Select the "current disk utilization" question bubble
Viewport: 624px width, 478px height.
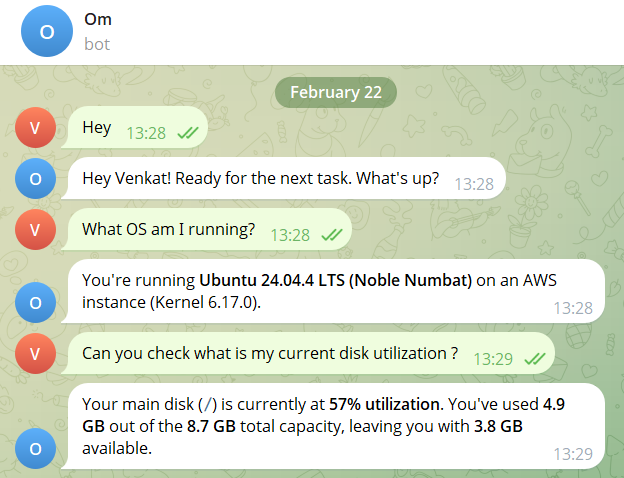pos(270,353)
